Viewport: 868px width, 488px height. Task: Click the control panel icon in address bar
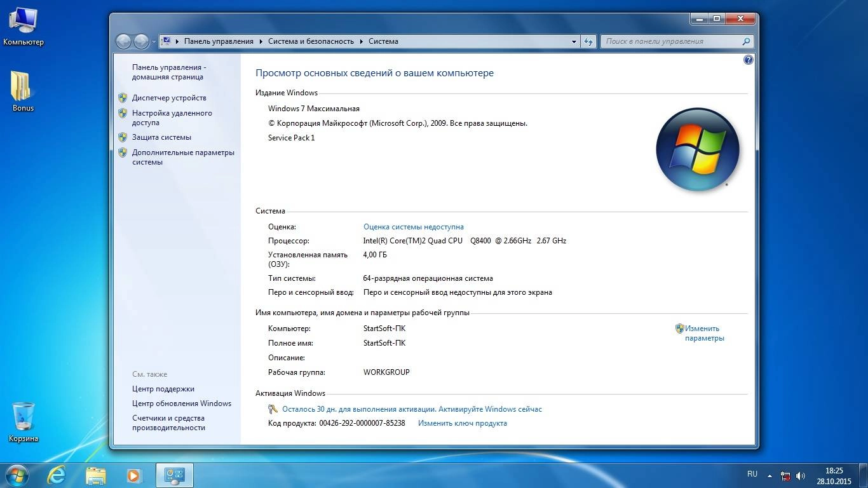pos(166,41)
